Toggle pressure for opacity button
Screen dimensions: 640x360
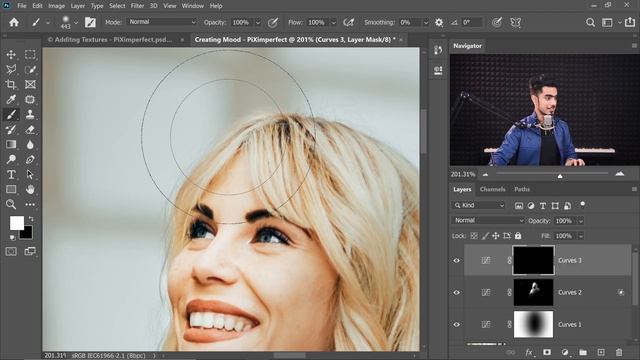coord(273,22)
